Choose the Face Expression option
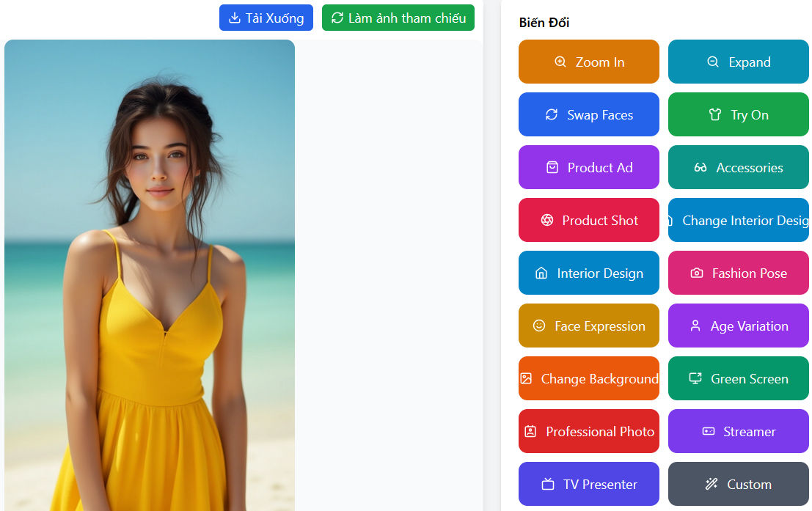The height and width of the screenshot is (511, 812). 589,326
